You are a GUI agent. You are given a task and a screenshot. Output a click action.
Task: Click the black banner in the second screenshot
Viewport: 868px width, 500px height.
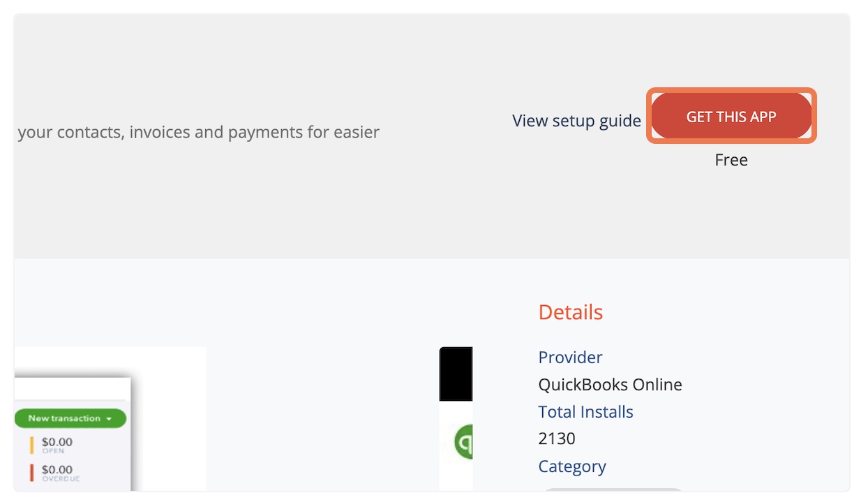pos(456,374)
